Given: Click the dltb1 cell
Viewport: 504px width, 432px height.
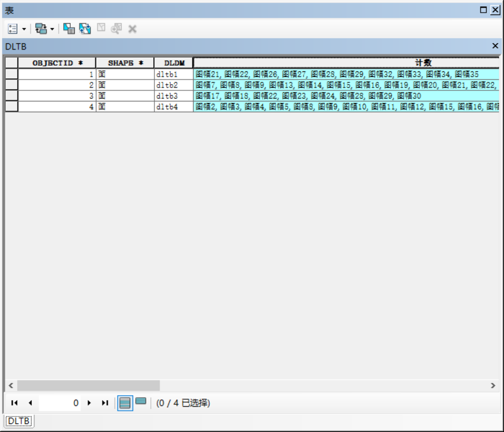Looking at the screenshot, I should 174,74.
